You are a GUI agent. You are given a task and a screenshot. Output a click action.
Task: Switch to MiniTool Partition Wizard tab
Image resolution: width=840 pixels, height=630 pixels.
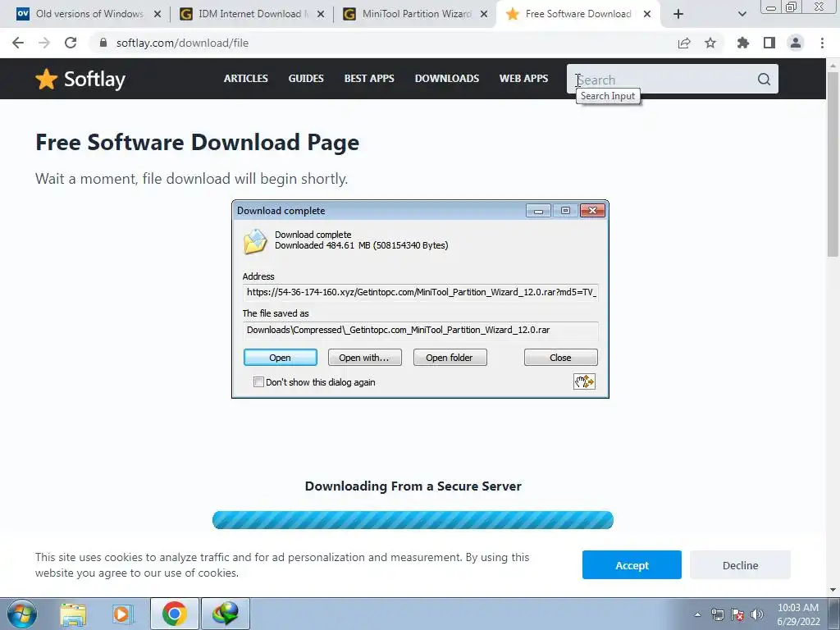pos(414,14)
